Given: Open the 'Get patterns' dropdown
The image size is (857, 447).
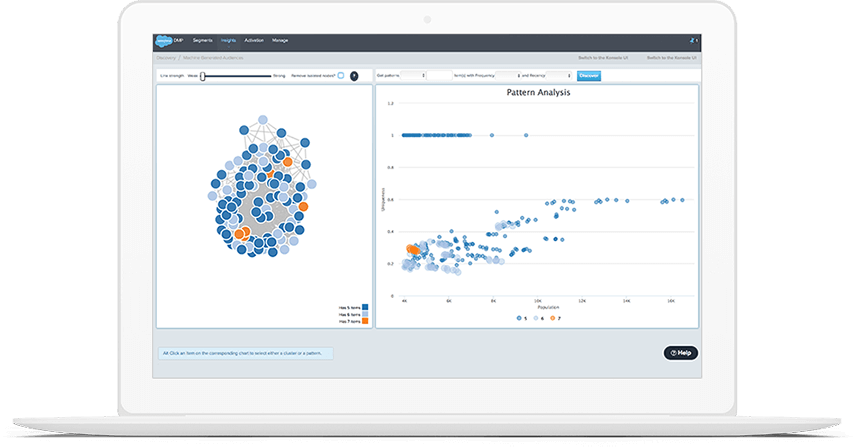Looking at the screenshot, I should tap(411, 75).
